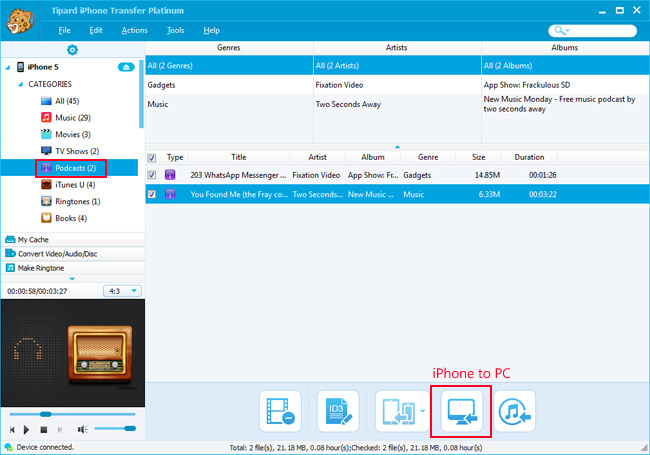Viewport: 650px width, 455px height.
Task: Open My Cache section
Action: (x=73, y=240)
